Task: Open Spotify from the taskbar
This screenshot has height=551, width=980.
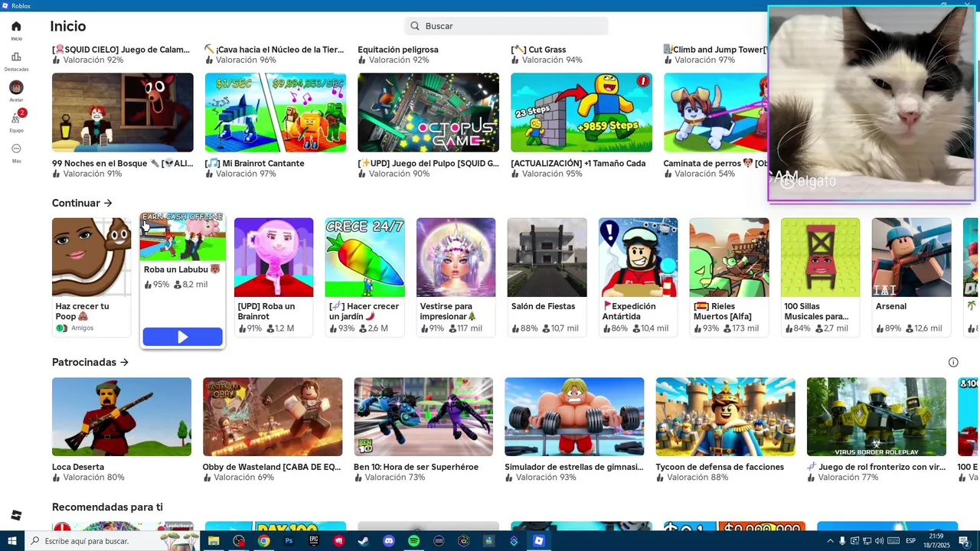Action: click(x=413, y=541)
